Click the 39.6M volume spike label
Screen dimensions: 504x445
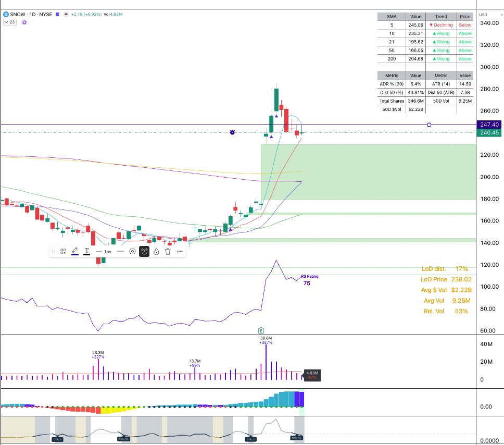tap(266, 338)
